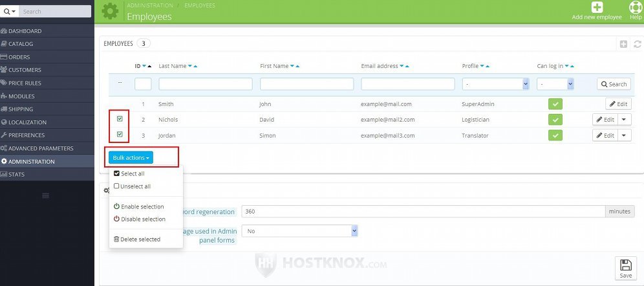The width and height of the screenshot is (644, 286).
Task: Focus the sidebar Search field
Action: tap(54, 12)
